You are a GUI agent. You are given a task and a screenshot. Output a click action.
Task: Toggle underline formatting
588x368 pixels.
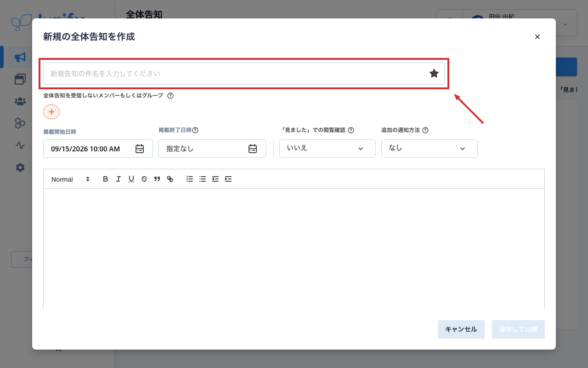(131, 179)
